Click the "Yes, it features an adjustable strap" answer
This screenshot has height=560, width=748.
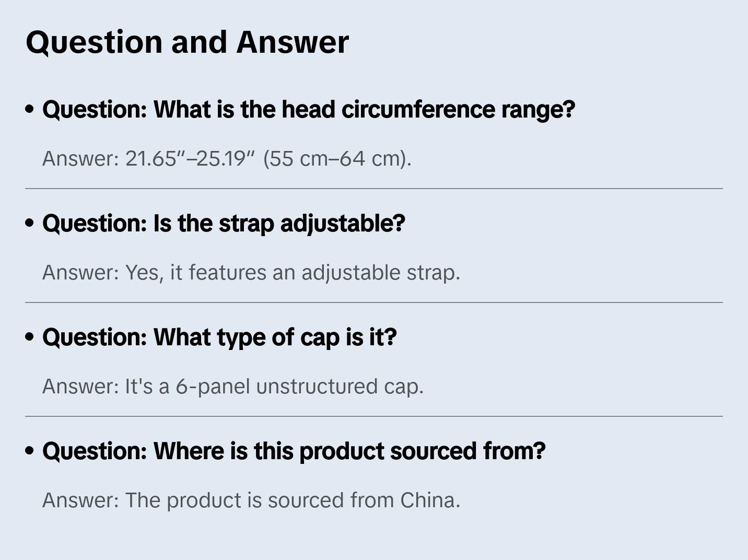pyautogui.click(x=293, y=273)
